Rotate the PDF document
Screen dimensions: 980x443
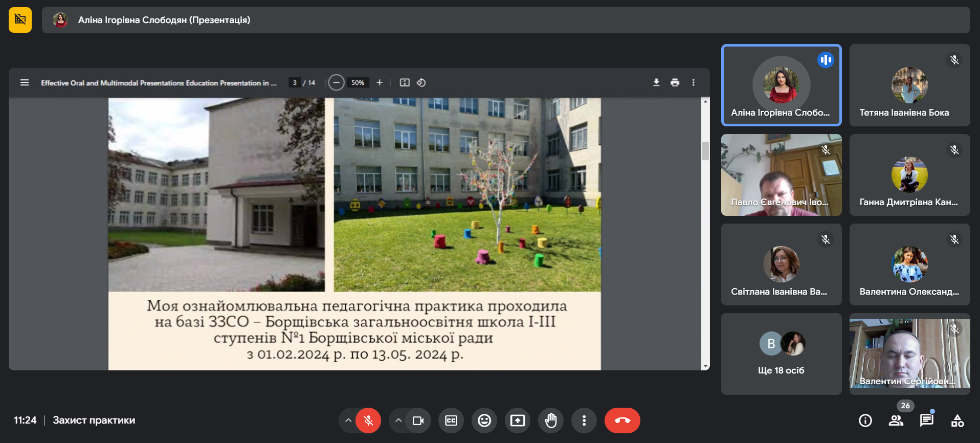tap(421, 82)
